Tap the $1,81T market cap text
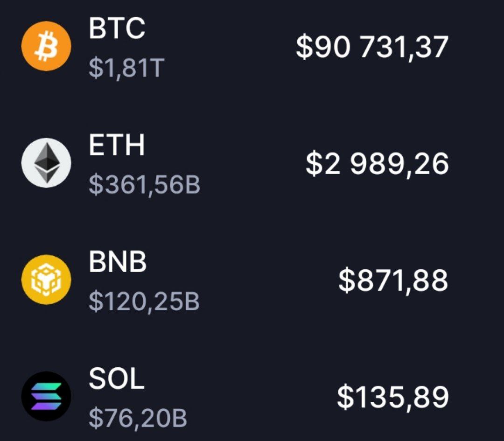The image size is (504, 441). coord(126,69)
